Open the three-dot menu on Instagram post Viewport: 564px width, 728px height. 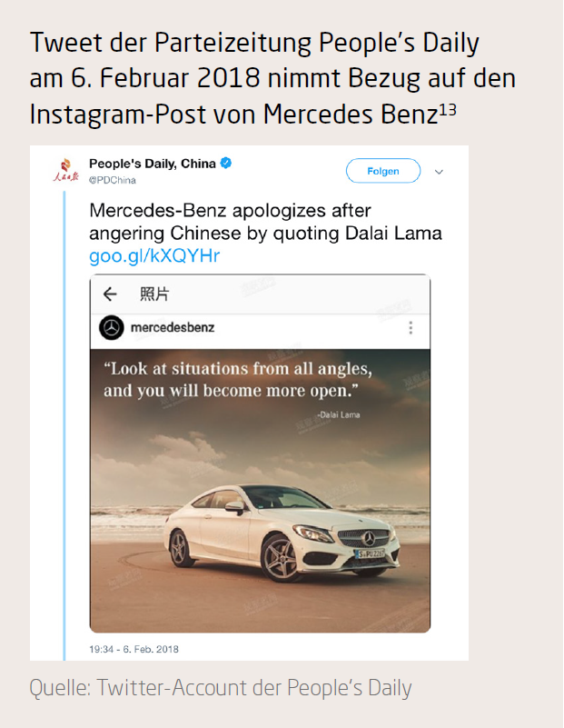click(411, 328)
